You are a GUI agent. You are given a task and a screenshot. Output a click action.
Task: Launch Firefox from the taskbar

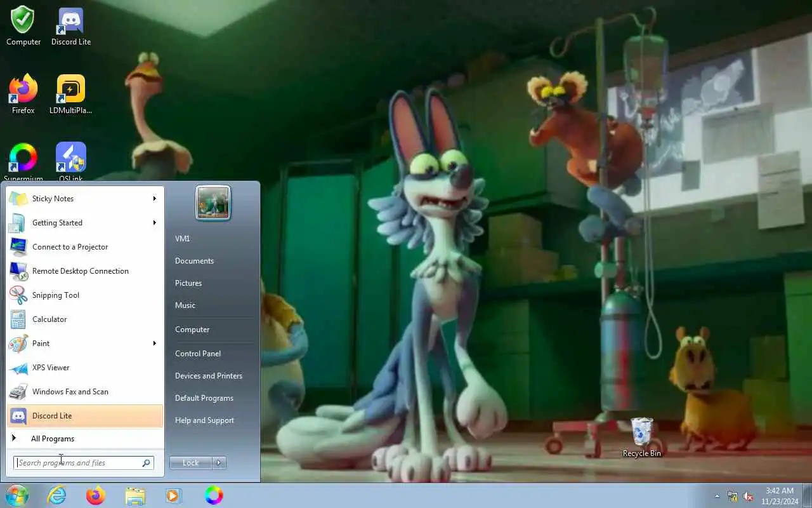point(96,495)
